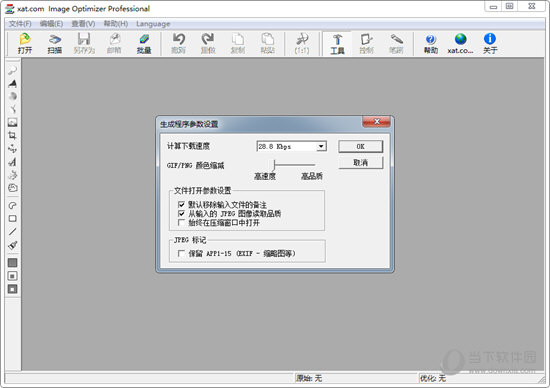The height and width of the screenshot is (388, 550).
Task: Click the 打开 (Open) toolbar icon
Action: pyautogui.click(x=25, y=43)
